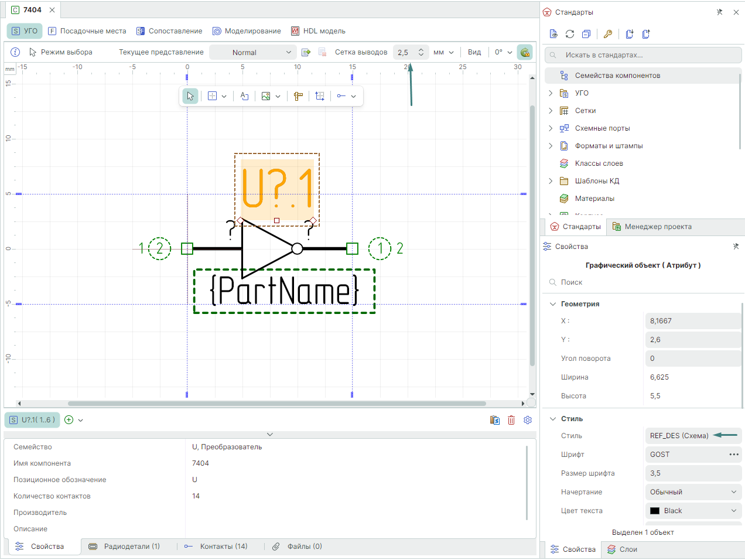Select the arrow pointer tool in floating toolbar
This screenshot has height=560, width=745.
coord(190,96)
